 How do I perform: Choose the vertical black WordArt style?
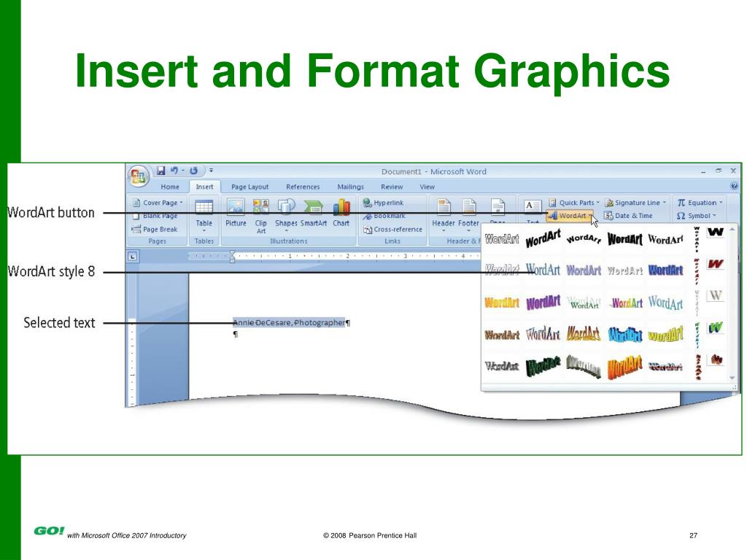pos(697,238)
